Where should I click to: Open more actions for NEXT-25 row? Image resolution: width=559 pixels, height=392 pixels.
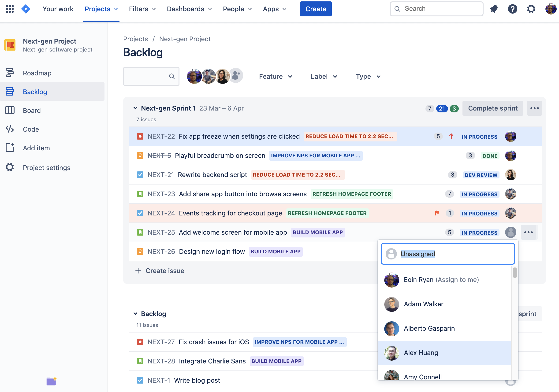pos(528,232)
